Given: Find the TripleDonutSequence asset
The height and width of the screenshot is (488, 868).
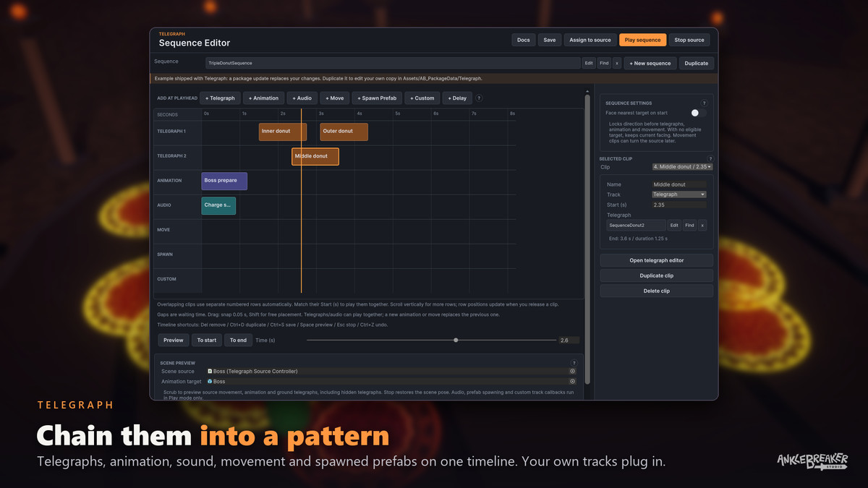Looking at the screenshot, I should click(604, 64).
